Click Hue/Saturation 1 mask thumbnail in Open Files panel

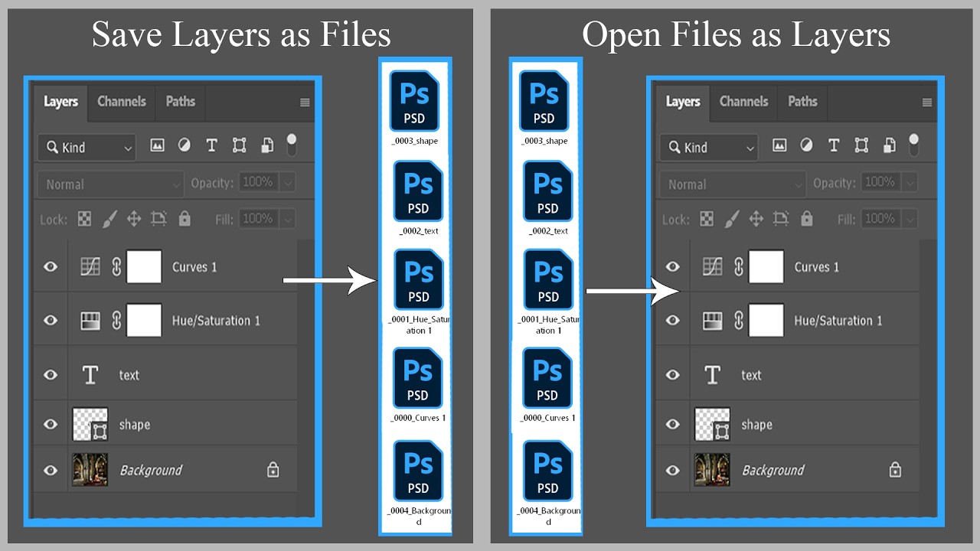[x=766, y=321]
